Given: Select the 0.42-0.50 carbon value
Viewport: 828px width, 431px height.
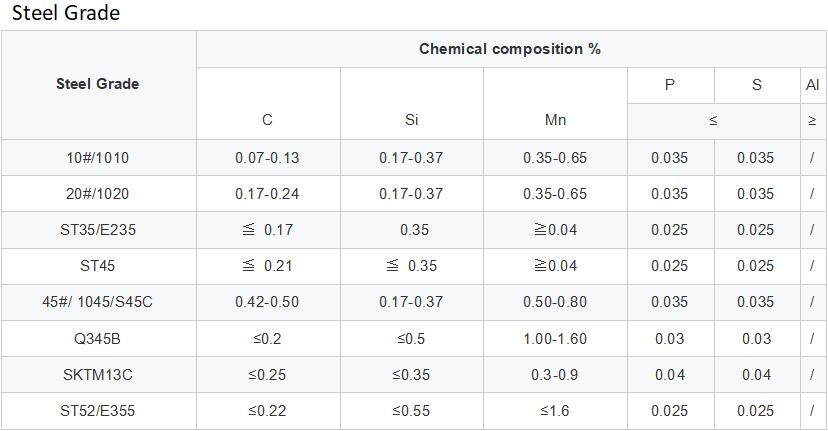Looking at the screenshot, I should point(267,302).
